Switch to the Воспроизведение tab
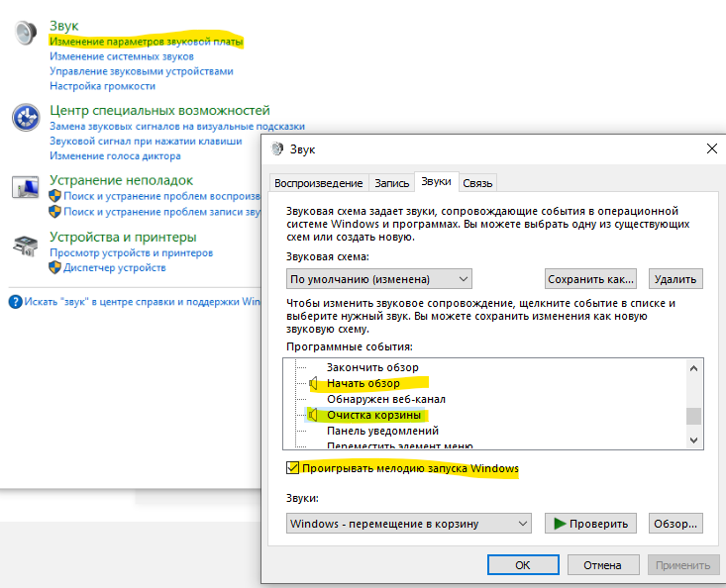Image resolution: width=726 pixels, height=588 pixels. [319, 183]
